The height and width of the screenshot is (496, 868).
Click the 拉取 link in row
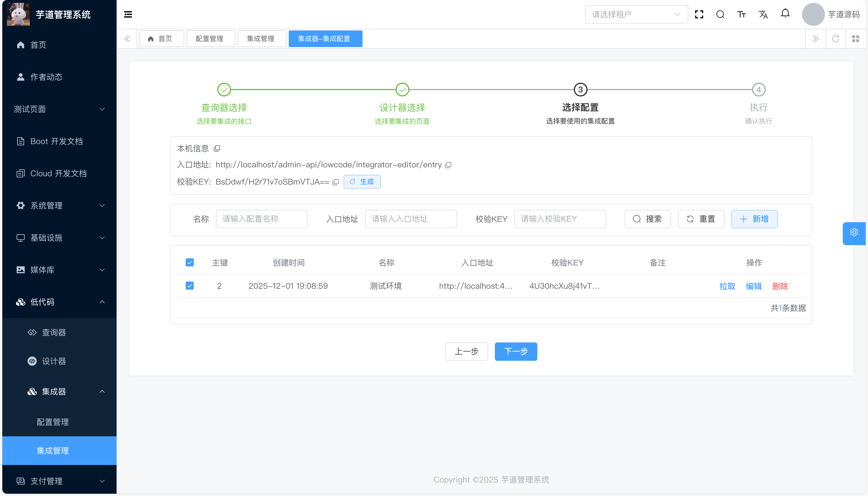point(727,286)
